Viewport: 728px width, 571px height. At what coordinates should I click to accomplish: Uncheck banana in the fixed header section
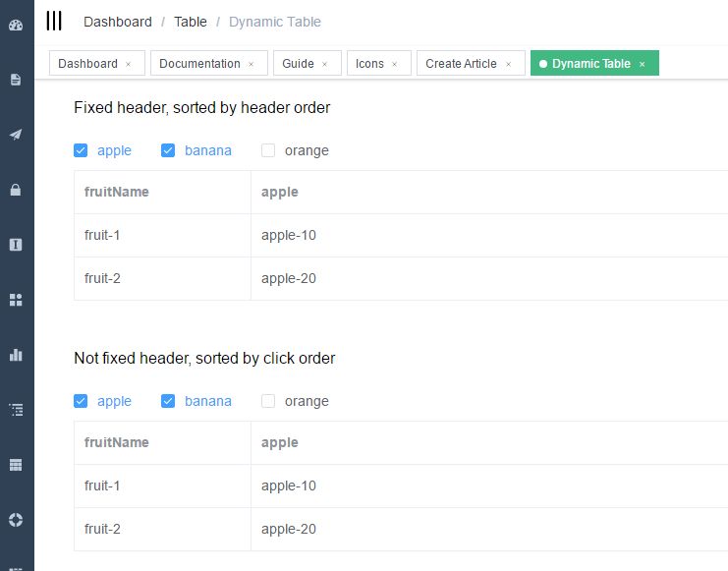pos(168,150)
